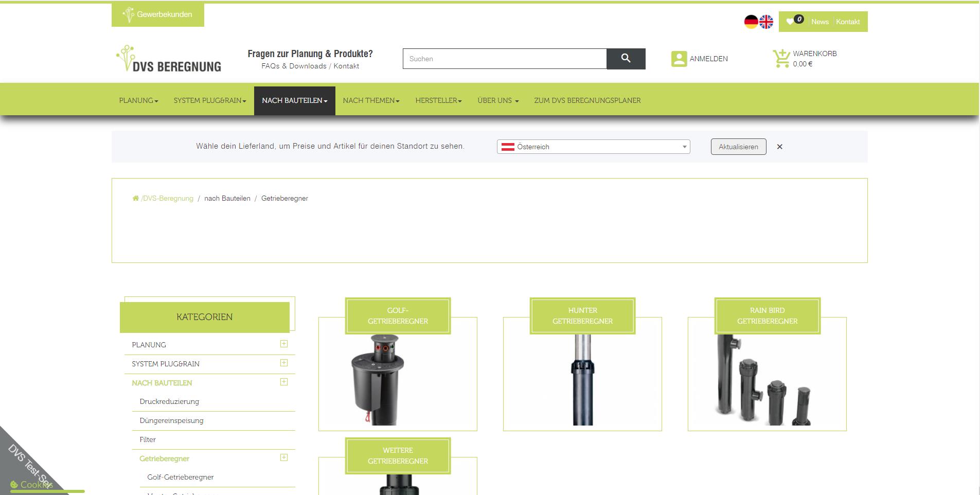
Task: Select SYSTEM PLUG&RAIN in sidebar categories
Action: (166, 364)
